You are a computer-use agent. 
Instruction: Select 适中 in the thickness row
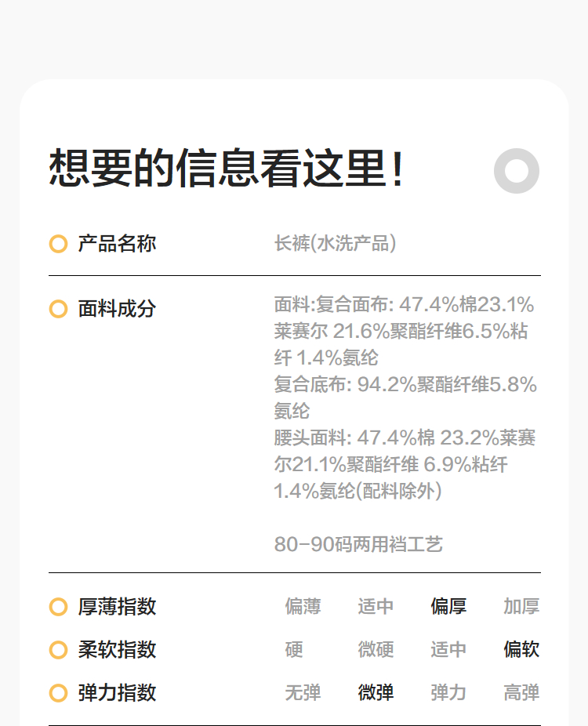click(x=376, y=607)
